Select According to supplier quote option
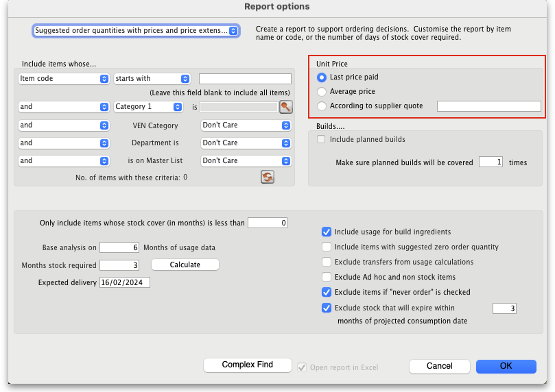Screen dimensions: 555x392 322,106
